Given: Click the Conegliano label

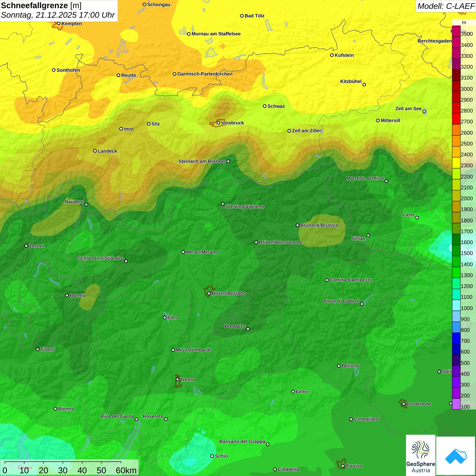Looking at the screenshot, I should tap(367, 419).
